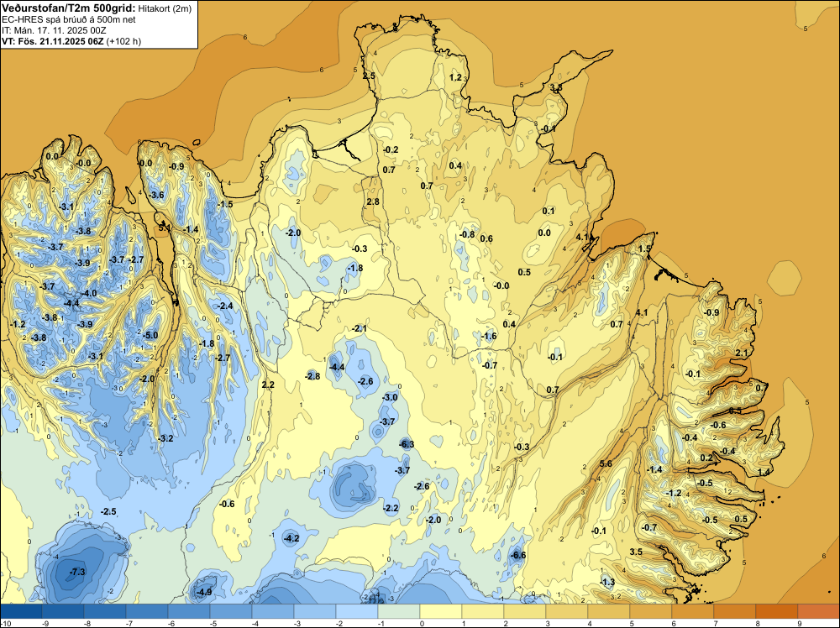
Task: Click legend color band between -3 and -2
Action: click(x=315, y=611)
